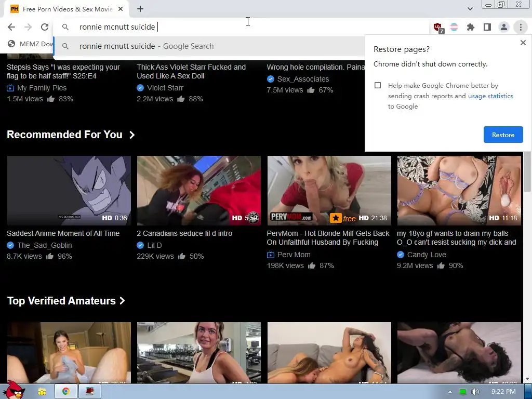Screen dimensions: 532x399
Task: Click the channel icon beside Perv Mom
Action: click(270, 255)
